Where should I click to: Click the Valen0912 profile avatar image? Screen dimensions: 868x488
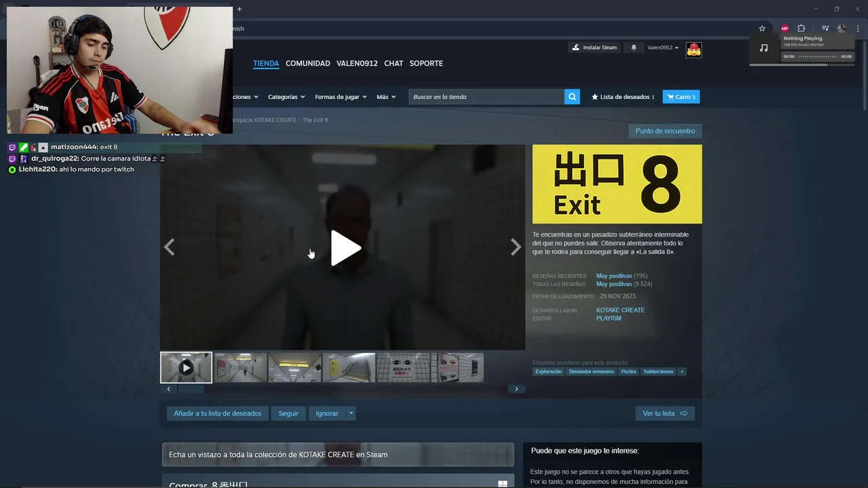click(694, 49)
